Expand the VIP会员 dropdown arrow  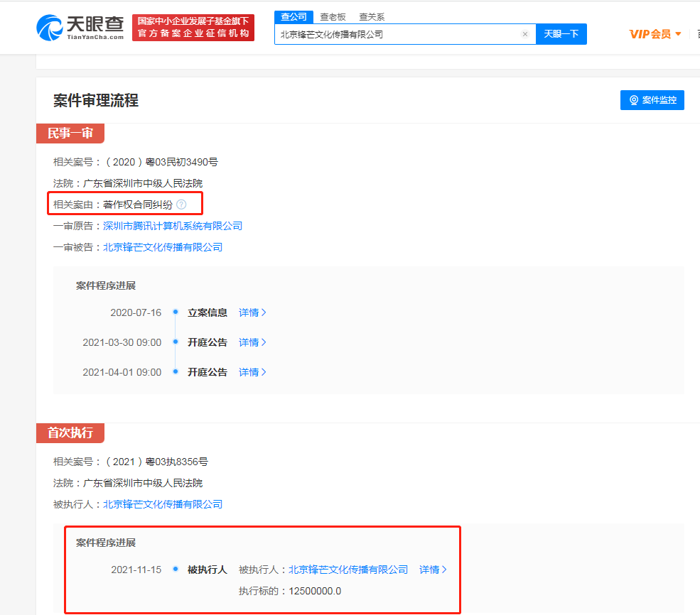click(679, 33)
